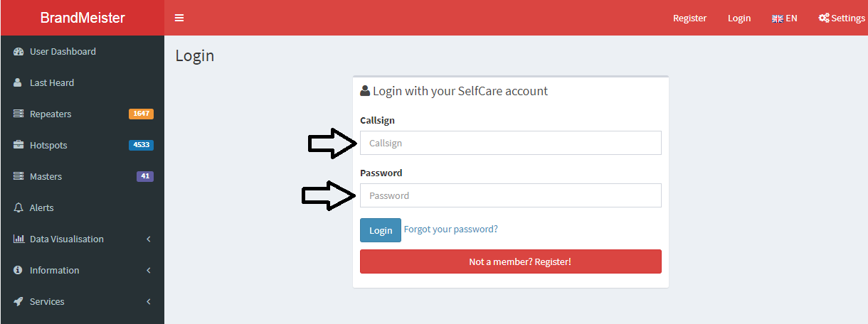Screen dimensions: 868x324
Task: Open the Masters list icon
Action: (18, 177)
